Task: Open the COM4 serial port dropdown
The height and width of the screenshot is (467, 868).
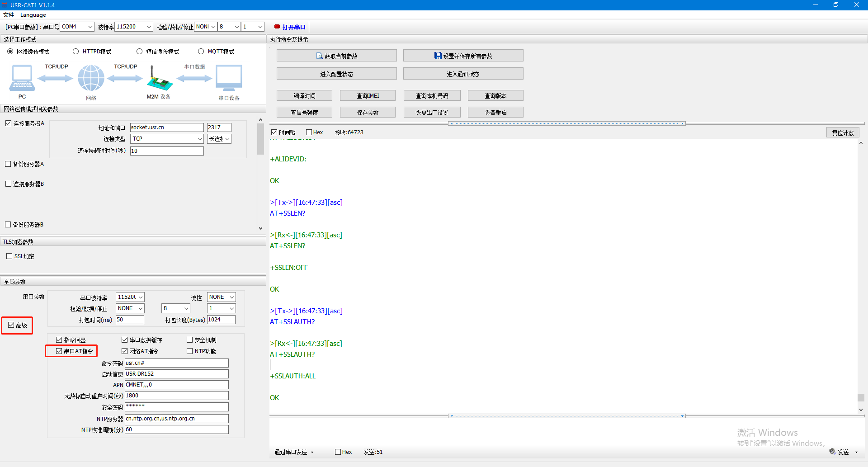Action: [x=77, y=27]
